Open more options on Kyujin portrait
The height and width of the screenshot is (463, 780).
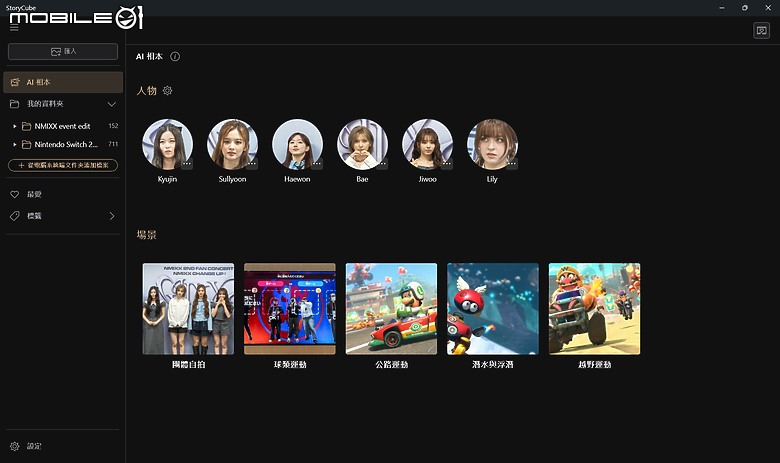point(187,164)
